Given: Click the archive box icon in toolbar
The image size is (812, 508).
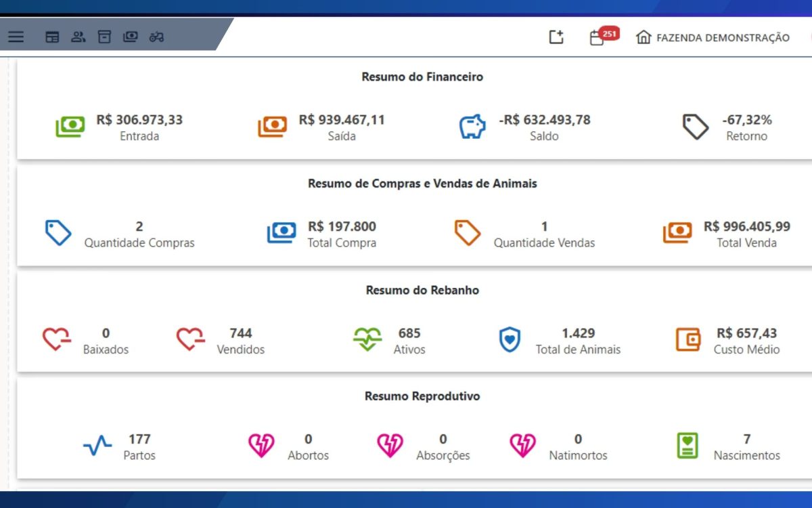Looking at the screenshot, I should tap(104, 37).
